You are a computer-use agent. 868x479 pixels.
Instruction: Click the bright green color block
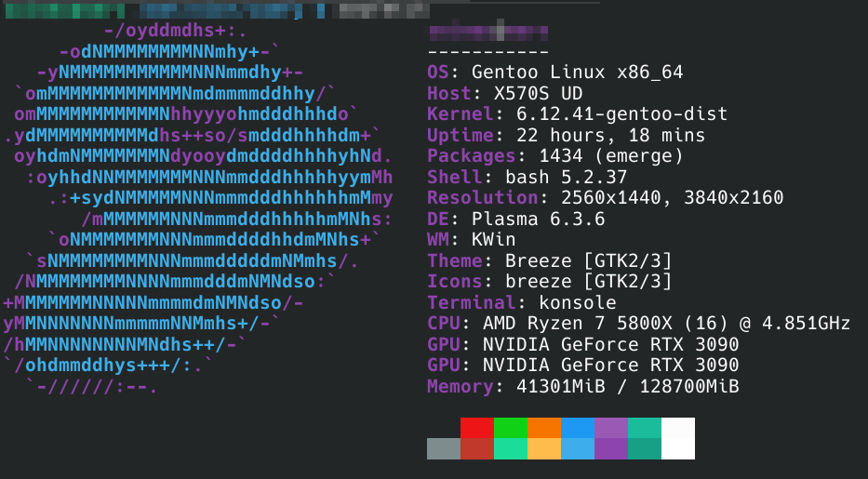click(511, 428)
